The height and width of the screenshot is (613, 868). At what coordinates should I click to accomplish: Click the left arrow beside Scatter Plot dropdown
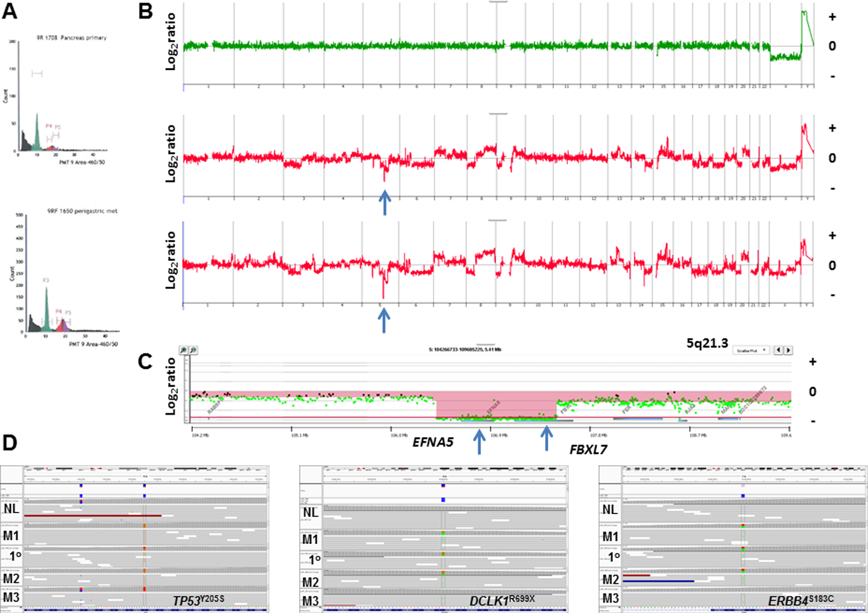point(778,350)
